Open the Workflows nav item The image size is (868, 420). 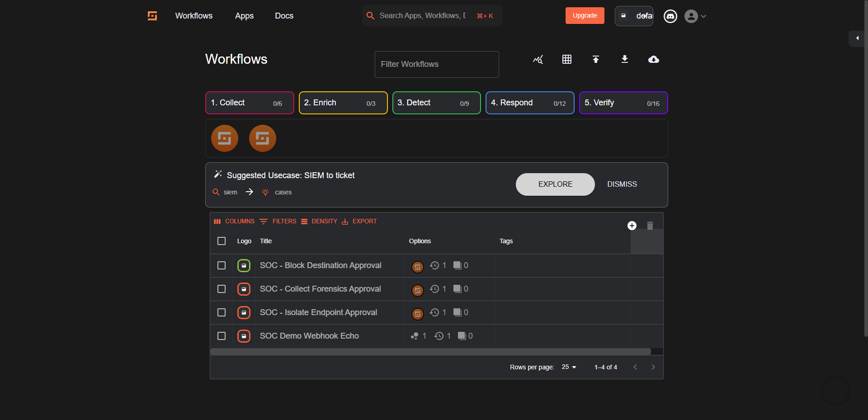tap(194, 16)
